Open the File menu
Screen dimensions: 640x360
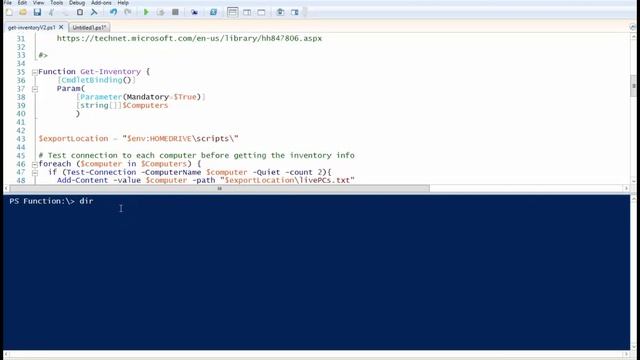tap(7, 3)
